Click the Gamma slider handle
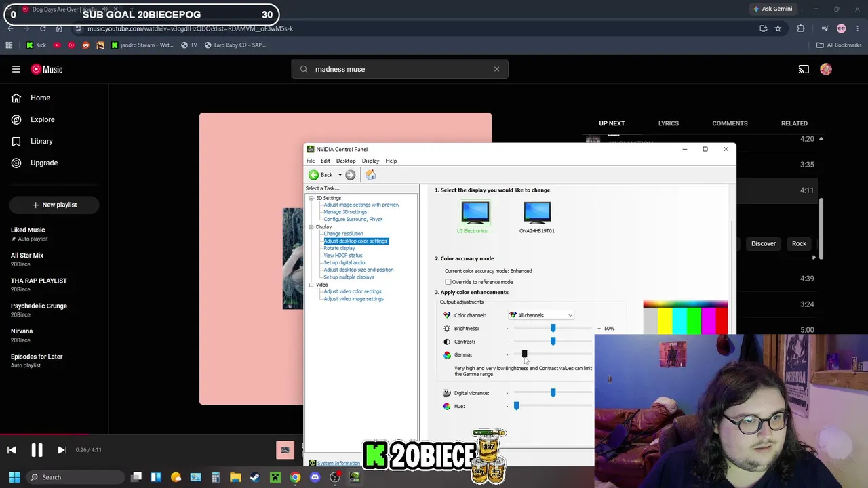 tap(524, 354)
